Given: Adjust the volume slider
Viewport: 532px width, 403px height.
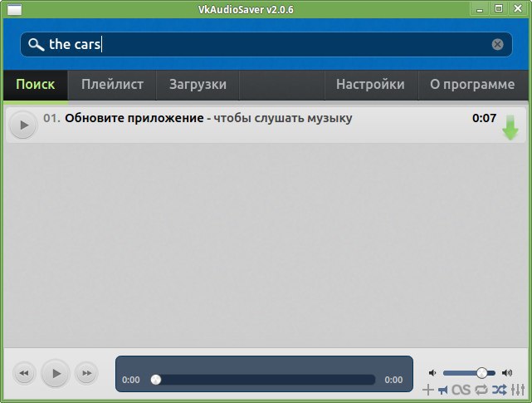Looking at the screenshot, I should (x=469, y=373).
